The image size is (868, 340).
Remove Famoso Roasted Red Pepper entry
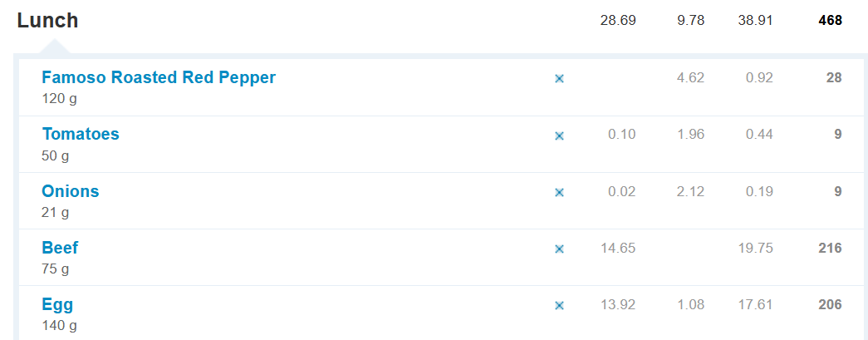[x=559, y=78]
